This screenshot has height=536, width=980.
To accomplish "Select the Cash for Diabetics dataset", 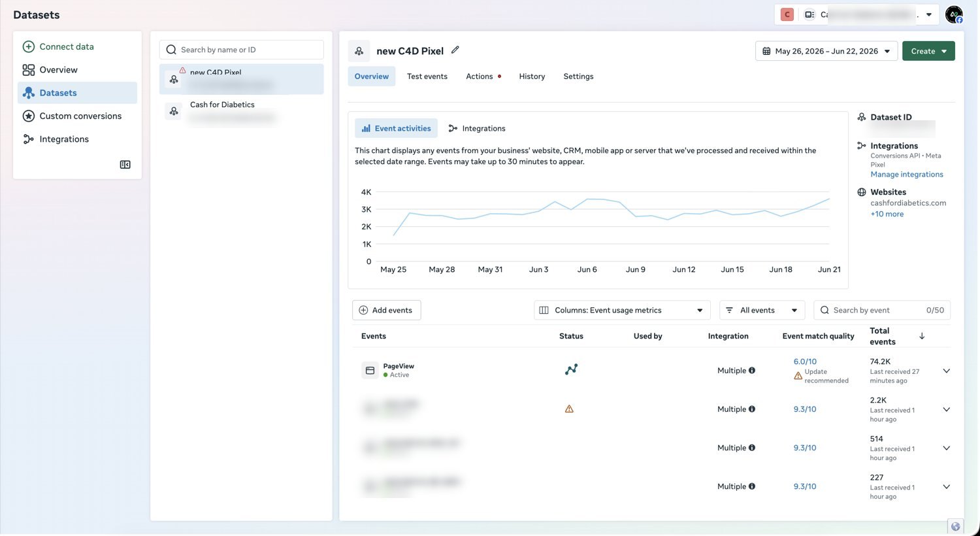I will tap(241, 111).
